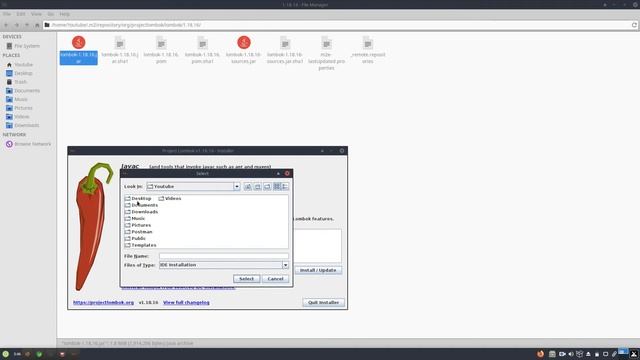Screen dimensions: 640x360
Task: Open Pictures in File Manager sidebar
Action: pos(19,108)
